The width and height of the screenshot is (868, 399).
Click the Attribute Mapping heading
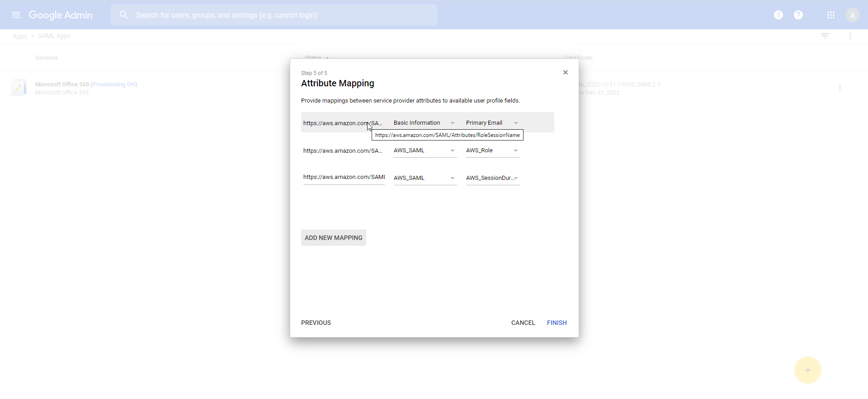[x=338, y=83]
